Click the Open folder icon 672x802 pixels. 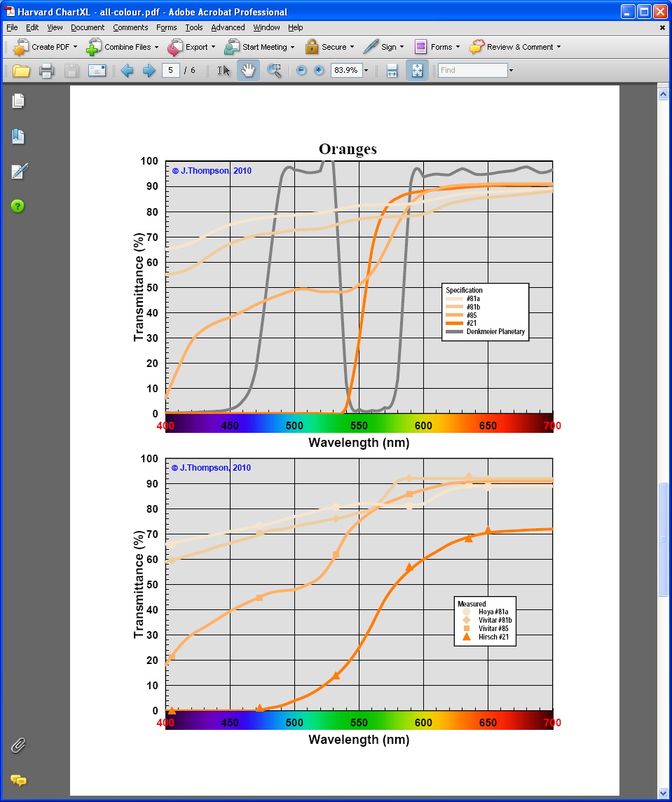tap(21, 71)
